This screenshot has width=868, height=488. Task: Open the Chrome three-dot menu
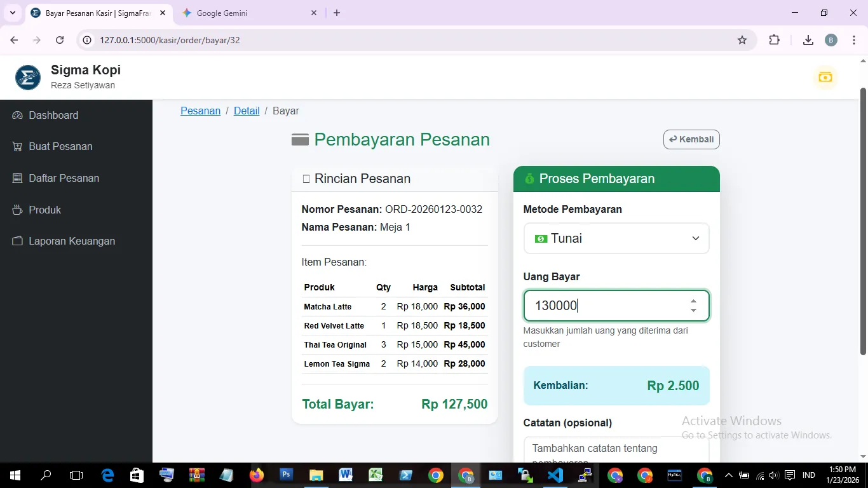coord(854,40)
